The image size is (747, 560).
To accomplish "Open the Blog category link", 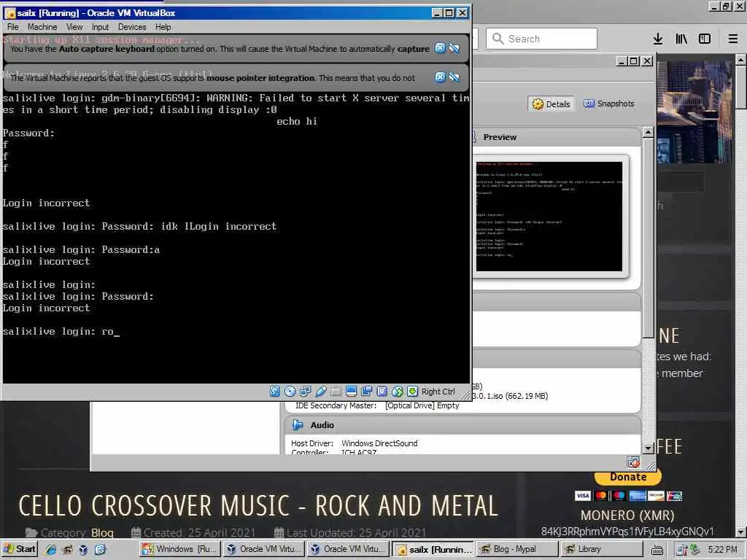I will (102, 532).
